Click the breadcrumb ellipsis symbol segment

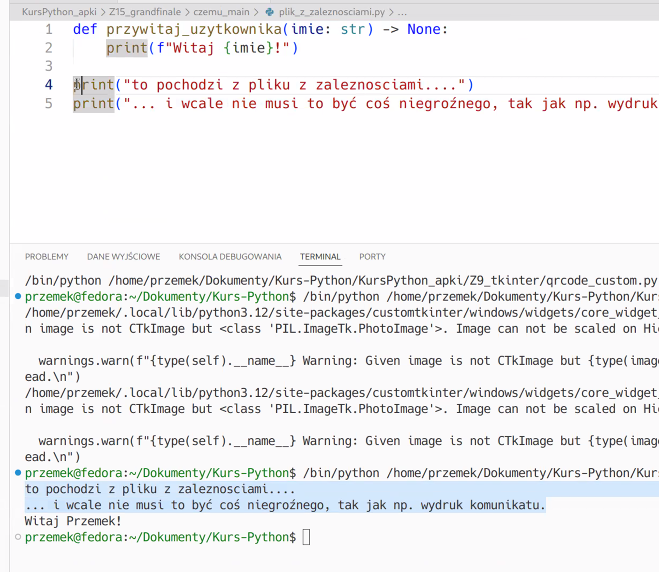402,13
